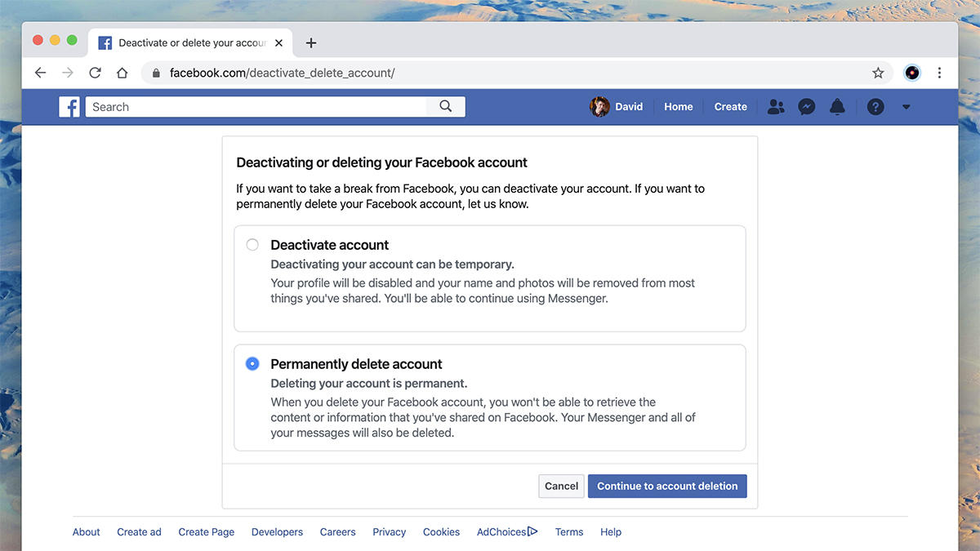Open the AdChoices footer link

pyautogui.click(x=507, y=532)
